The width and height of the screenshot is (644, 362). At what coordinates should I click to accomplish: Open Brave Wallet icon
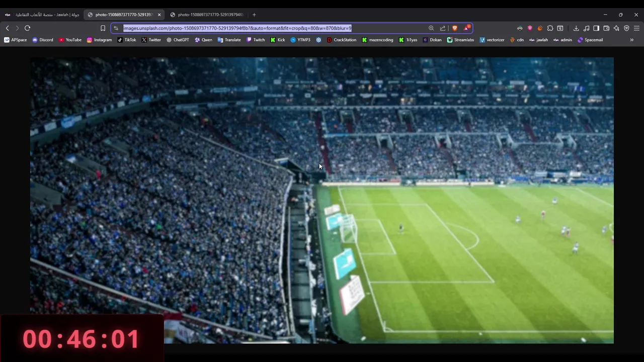[x=606, y=28]
